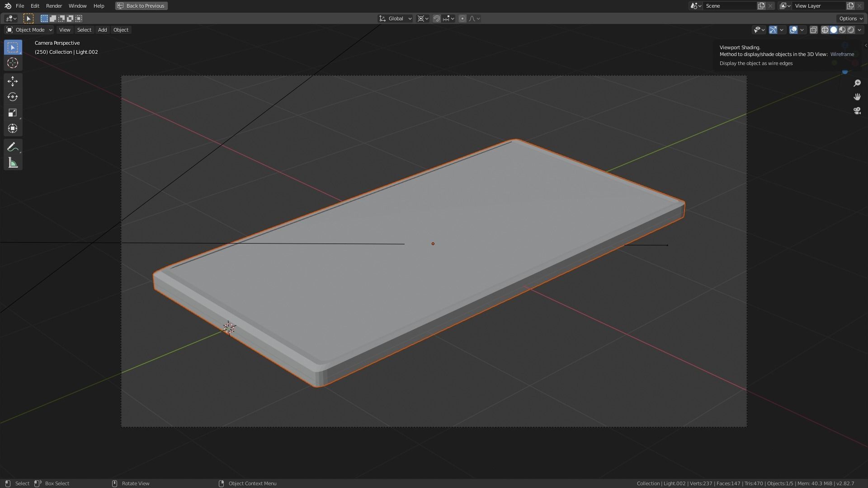
Task: Open the shading options dropdown arrow
Action: click(x=859, y=30)
